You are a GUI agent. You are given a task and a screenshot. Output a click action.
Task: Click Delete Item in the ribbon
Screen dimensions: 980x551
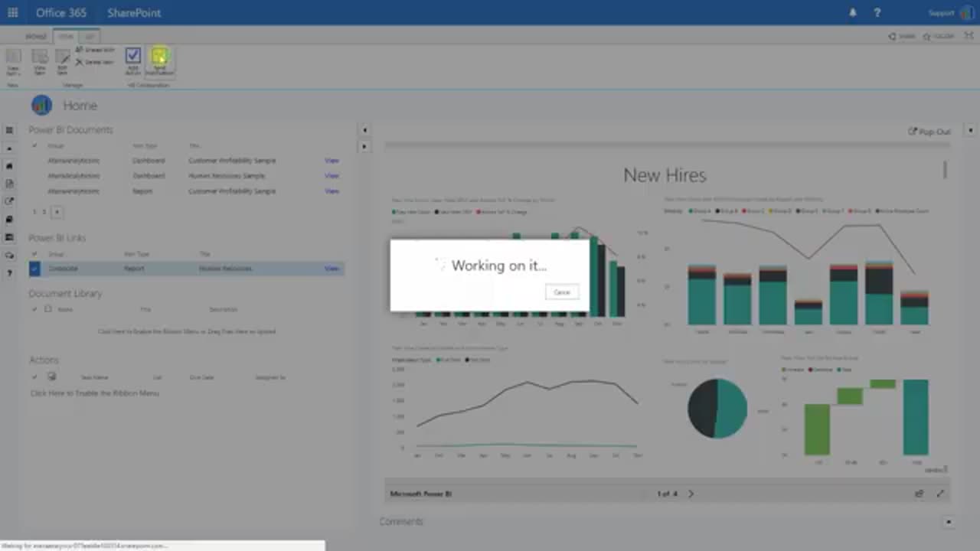[x=95, y=62]
